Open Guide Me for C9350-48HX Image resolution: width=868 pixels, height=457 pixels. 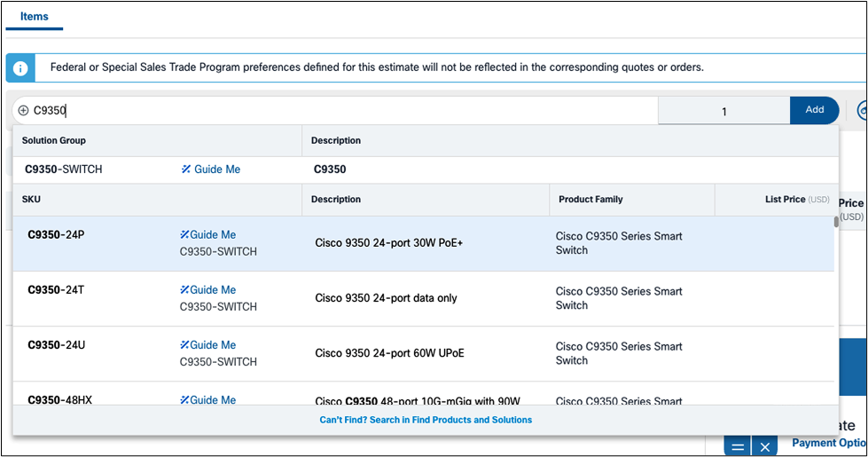(208, 399)
